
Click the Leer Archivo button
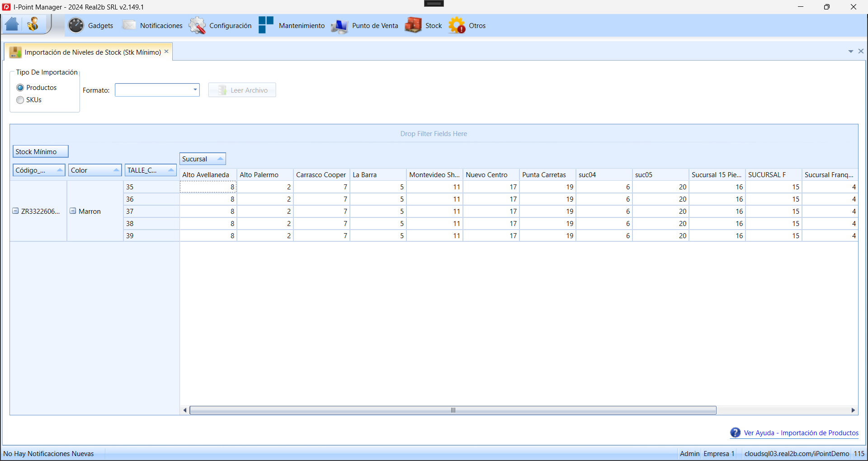tap(242, 90)
